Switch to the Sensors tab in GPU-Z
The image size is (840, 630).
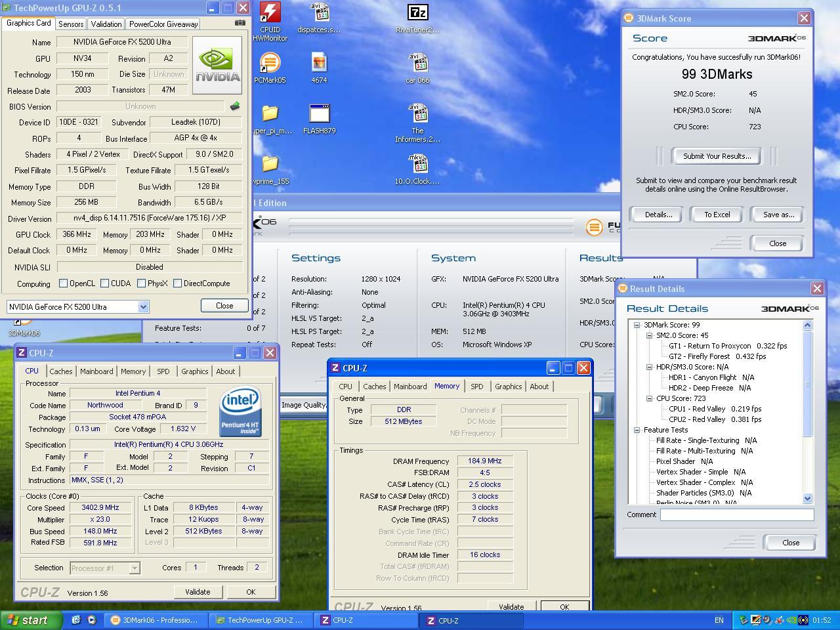tap(71, 24)
